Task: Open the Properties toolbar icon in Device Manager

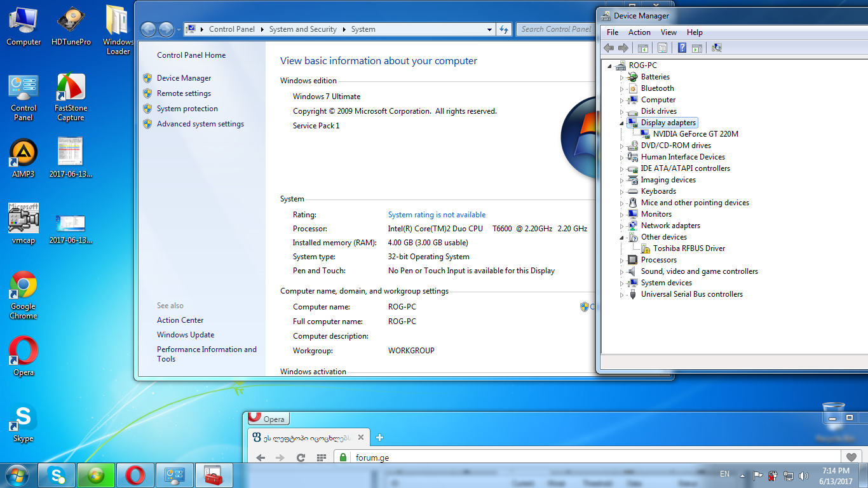Action: coord(662,48)
